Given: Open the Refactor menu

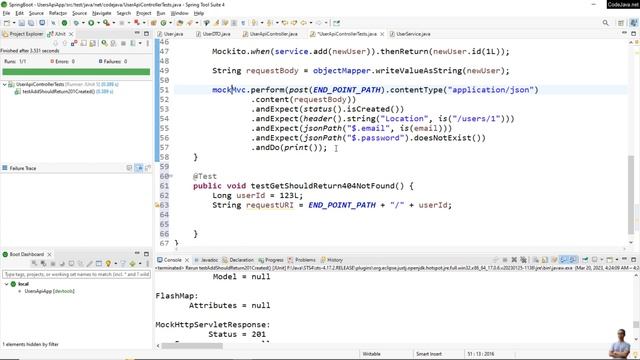Looking at the screenshot, I should (58, 13).
